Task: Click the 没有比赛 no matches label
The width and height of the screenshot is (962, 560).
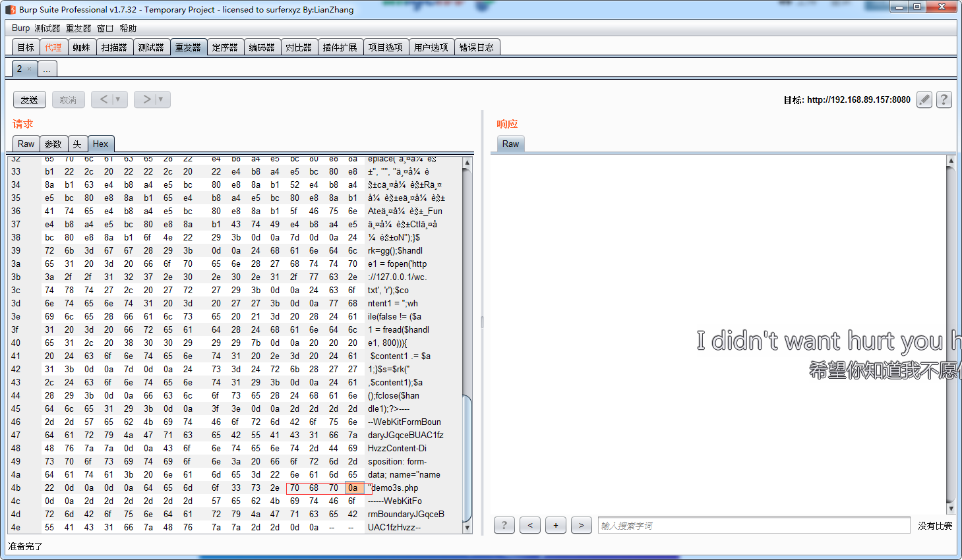Action: (935, 526)
